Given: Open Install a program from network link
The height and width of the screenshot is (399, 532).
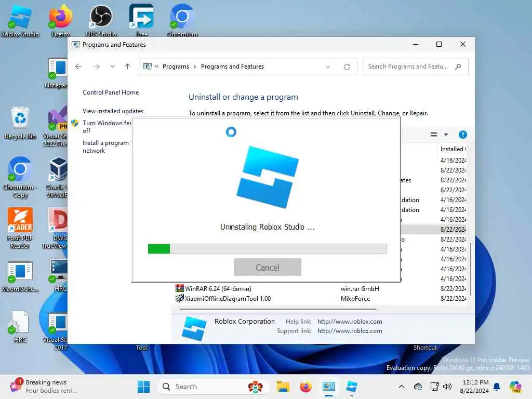Looking at the screenshot, I should (x=106, y=147).
